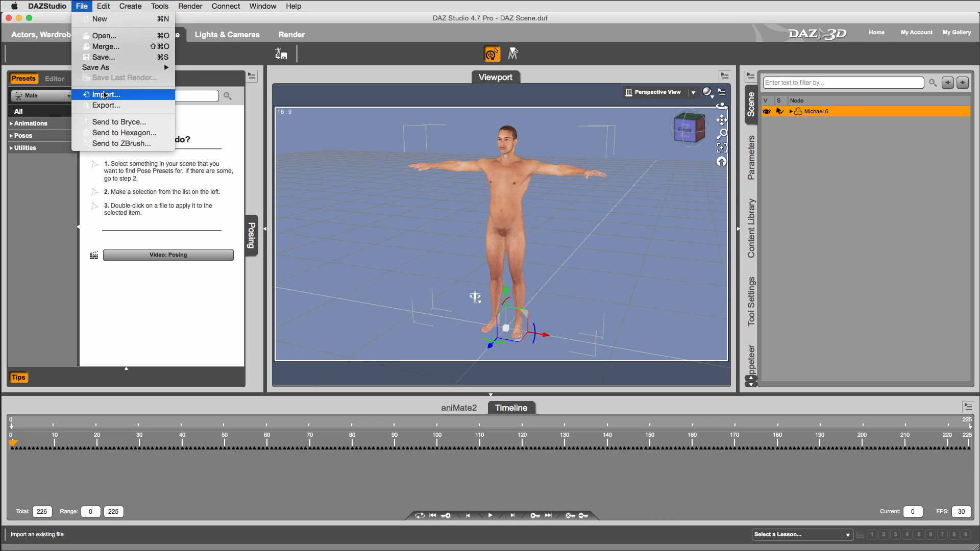Toggle selectability arrow for Michael 6
The height and width of the screenshot is (551, 980).
pyautogui.click(x=780, y=111)
